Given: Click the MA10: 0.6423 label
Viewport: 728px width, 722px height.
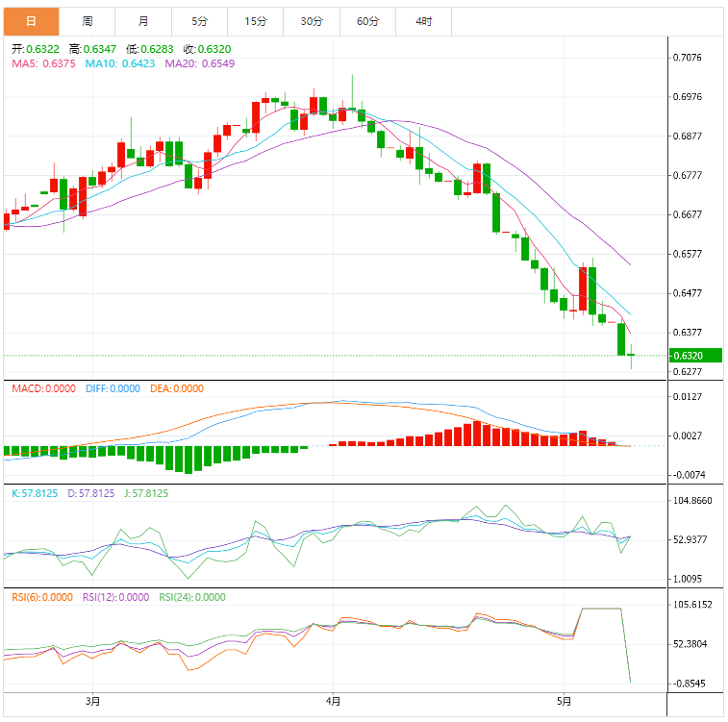Looking at the screenshot, I should (x=120, y=63).
